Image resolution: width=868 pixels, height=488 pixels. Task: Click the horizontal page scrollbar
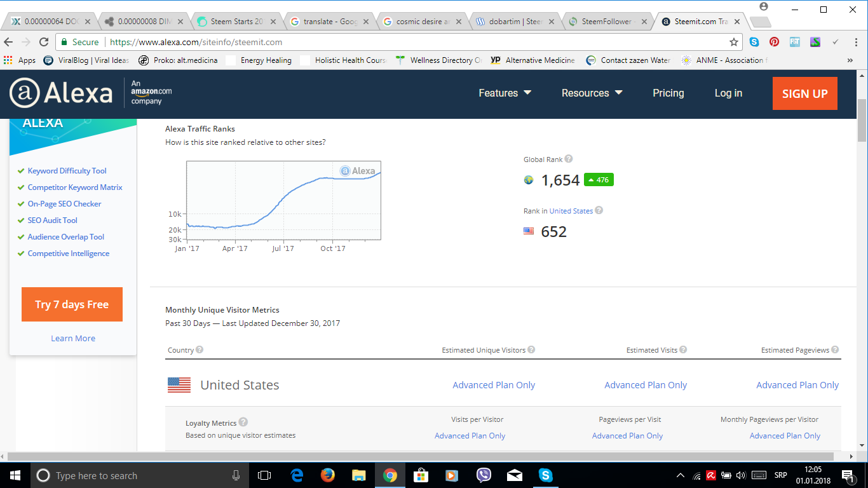(419, 456)
